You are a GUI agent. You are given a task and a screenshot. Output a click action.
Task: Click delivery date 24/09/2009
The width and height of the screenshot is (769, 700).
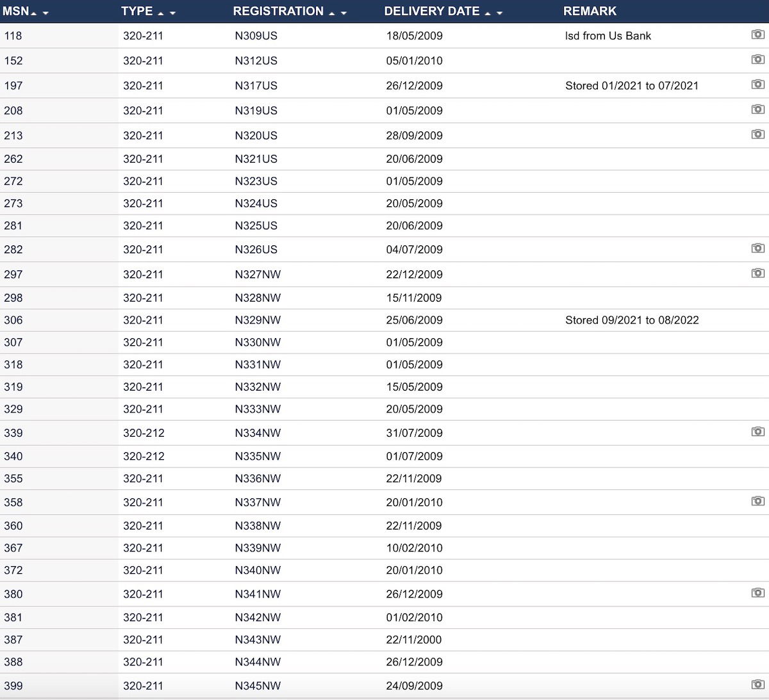[414, 686]
